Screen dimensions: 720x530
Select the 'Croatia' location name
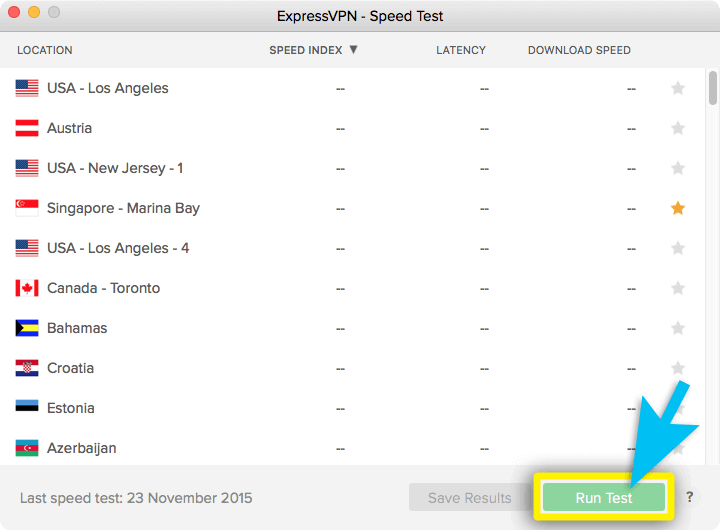[70, 368]
